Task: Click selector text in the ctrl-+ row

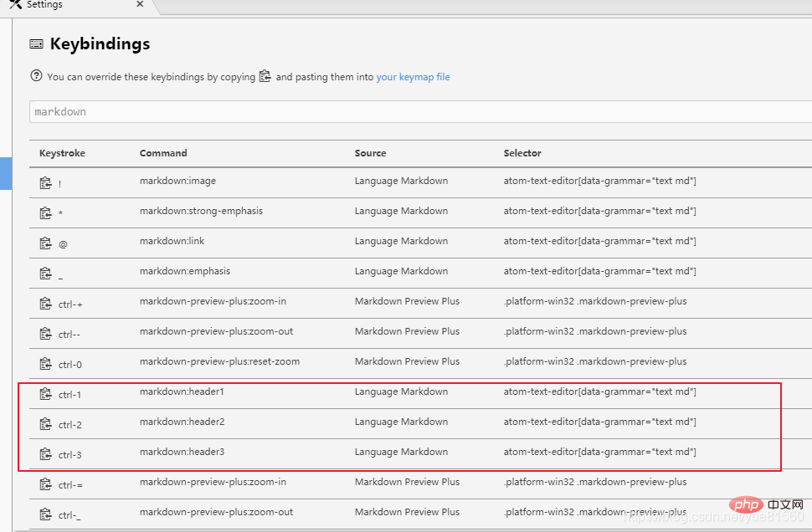Action: [595, 301]
